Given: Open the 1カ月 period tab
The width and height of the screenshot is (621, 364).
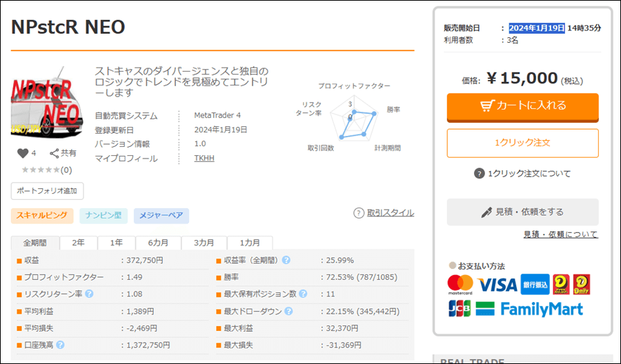Looking at the screenshot, I should pos(250,243).
